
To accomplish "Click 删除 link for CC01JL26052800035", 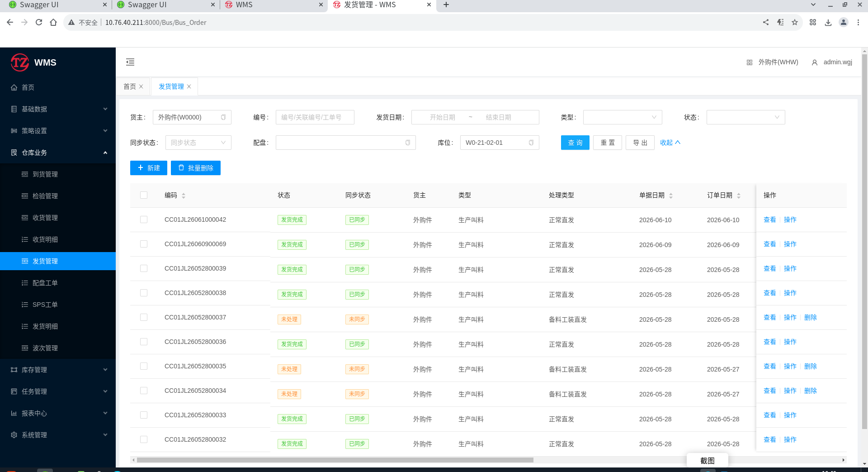I will click(x=811, y=366).
